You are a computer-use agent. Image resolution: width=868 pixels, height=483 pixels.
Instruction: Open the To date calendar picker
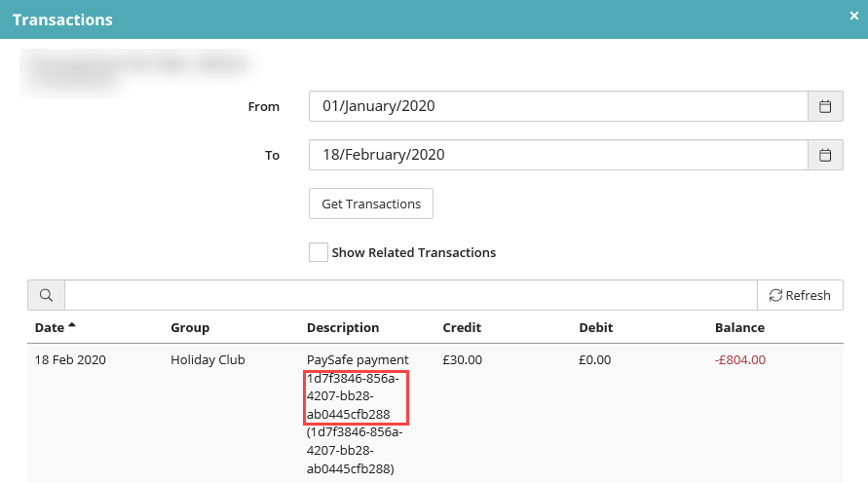[x=825, y=155]
